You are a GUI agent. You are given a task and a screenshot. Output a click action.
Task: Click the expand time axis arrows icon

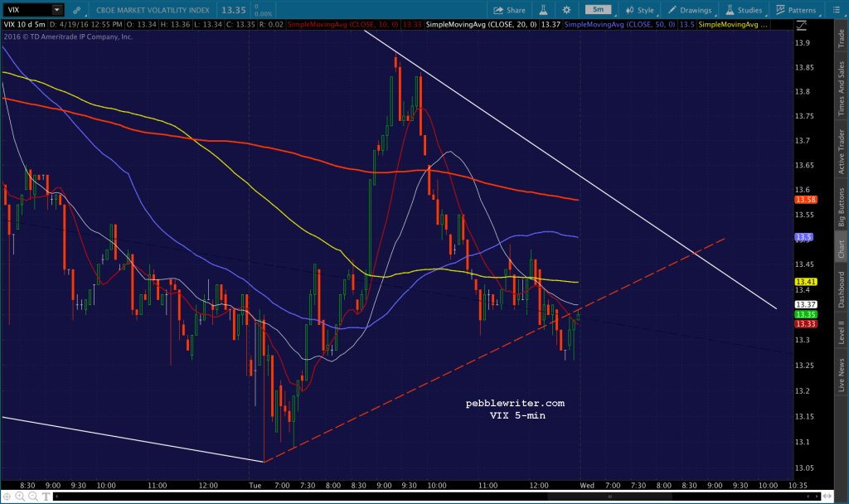click(827, 497)
